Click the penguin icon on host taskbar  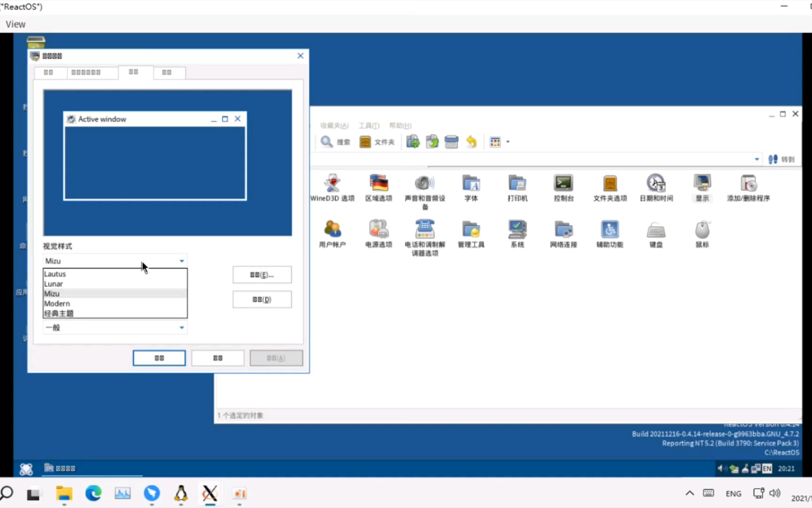(x=180, y=493)
